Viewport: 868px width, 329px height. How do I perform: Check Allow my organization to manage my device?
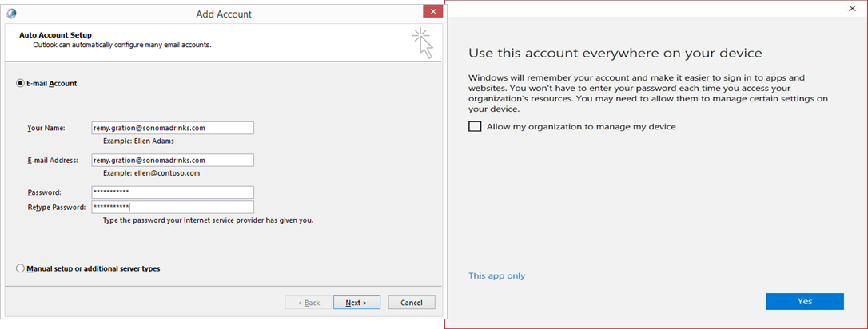[x=475, y=127]
